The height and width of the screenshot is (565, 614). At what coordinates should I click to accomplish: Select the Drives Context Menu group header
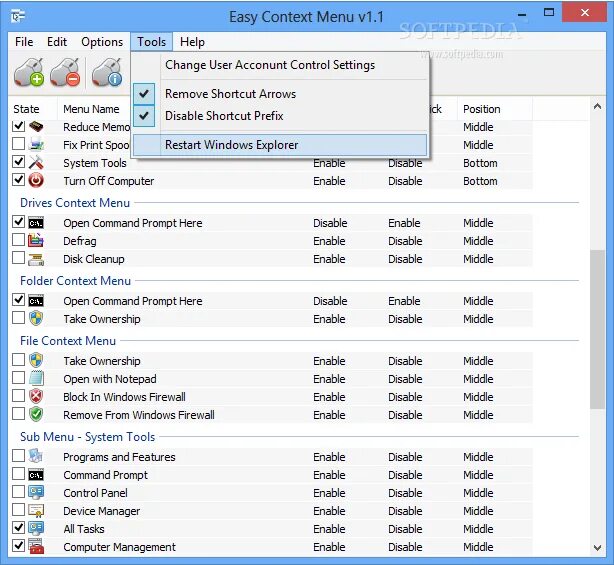tap(75, 203)
